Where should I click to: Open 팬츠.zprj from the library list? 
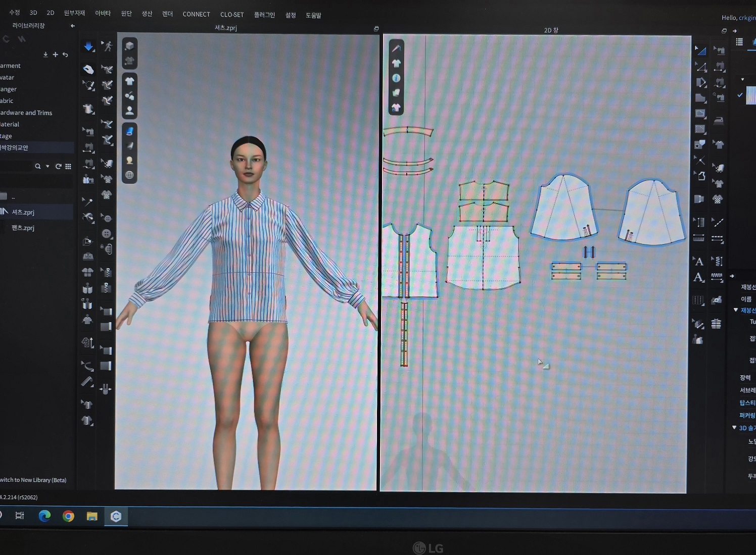pyautogui.click(x=23, y=228)
